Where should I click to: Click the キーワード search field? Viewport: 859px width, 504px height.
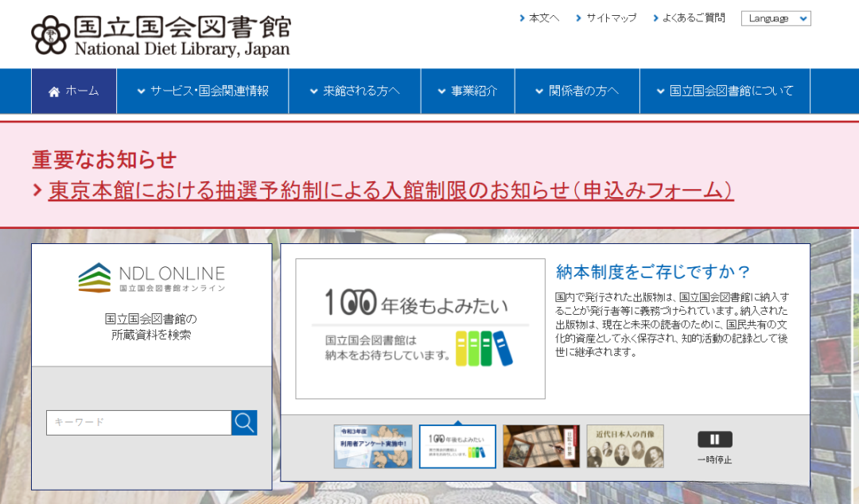coord(138,423)
